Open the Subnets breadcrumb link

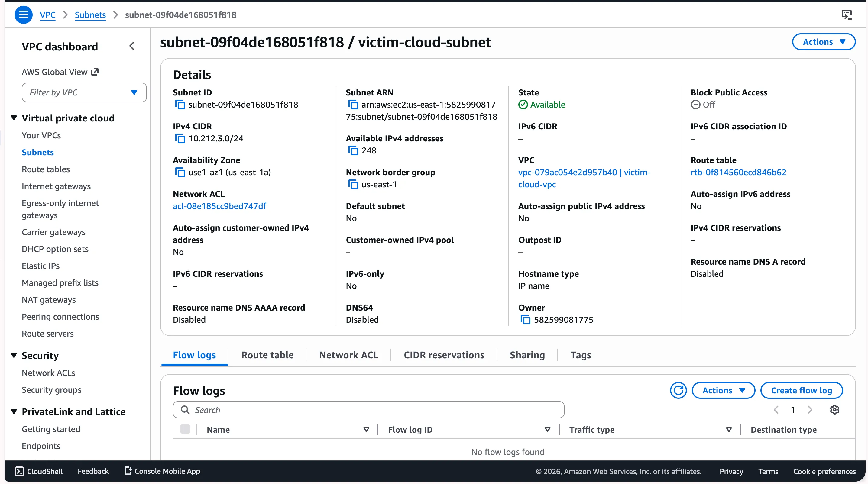[90, 15]
